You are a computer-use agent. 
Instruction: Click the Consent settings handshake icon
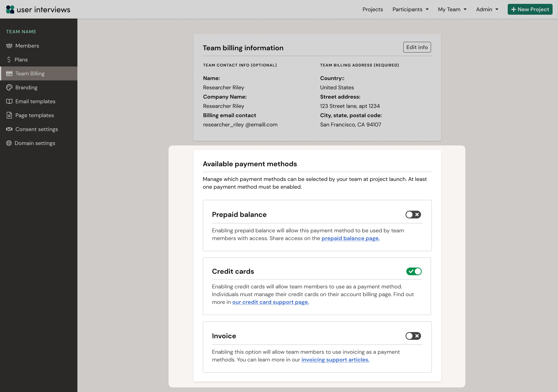pos(9,129)
